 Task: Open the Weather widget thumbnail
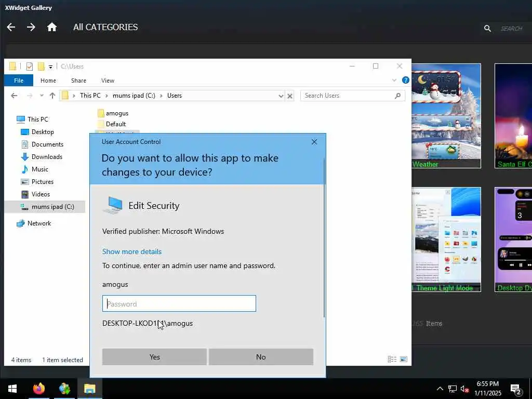click(x=446, y=116)
